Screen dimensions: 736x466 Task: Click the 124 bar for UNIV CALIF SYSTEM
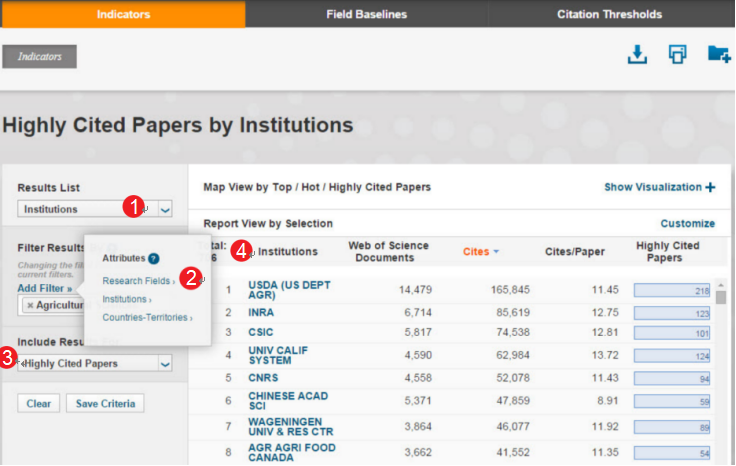[672, 356]
